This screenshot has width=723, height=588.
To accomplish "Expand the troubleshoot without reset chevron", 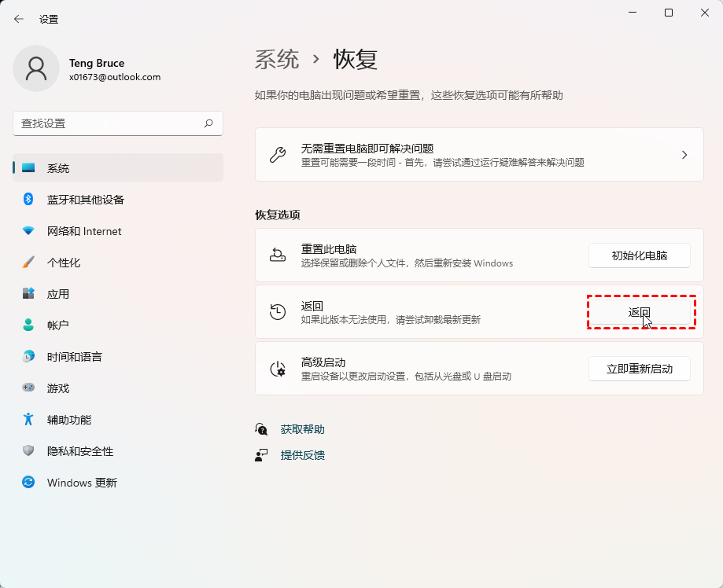I will click(684, 155).
